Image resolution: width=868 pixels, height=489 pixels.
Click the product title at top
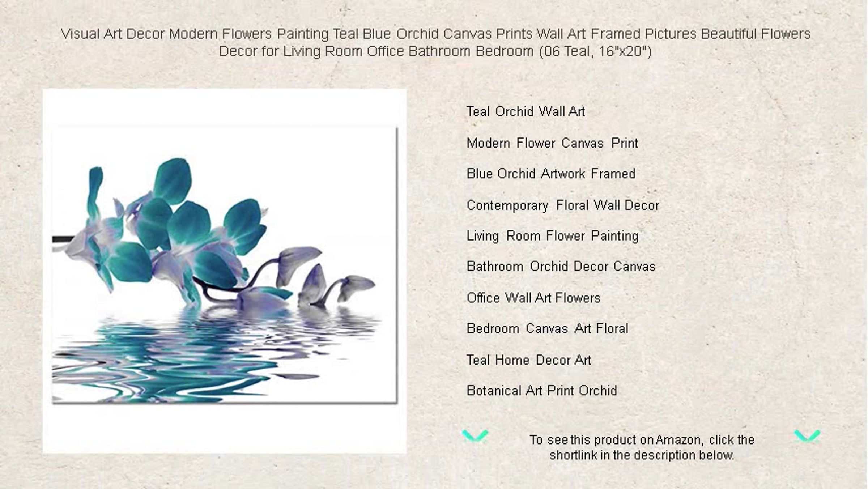435,42
